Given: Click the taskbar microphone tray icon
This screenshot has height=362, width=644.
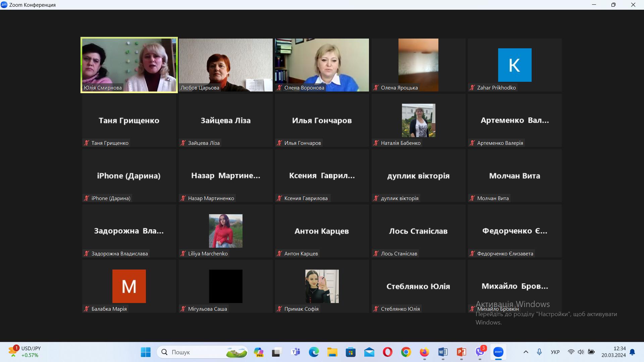Looking at the screenshot, I should [539, 352].
